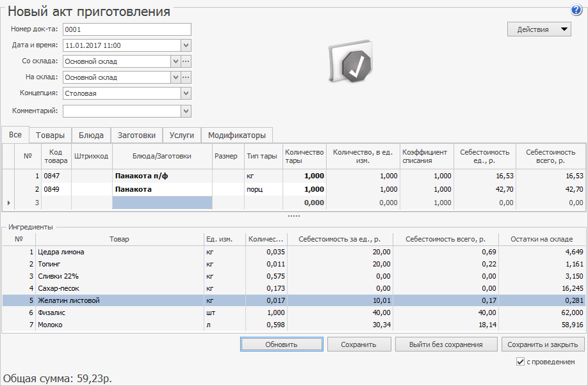Image resolution: width=588 pixels, height=386 pixels.
Task: Open the help question mark icon
Action: pos(576,10)
